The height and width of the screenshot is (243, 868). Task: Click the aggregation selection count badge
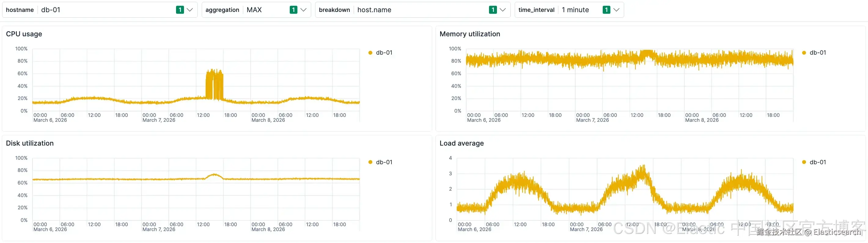tap(293, 10)
